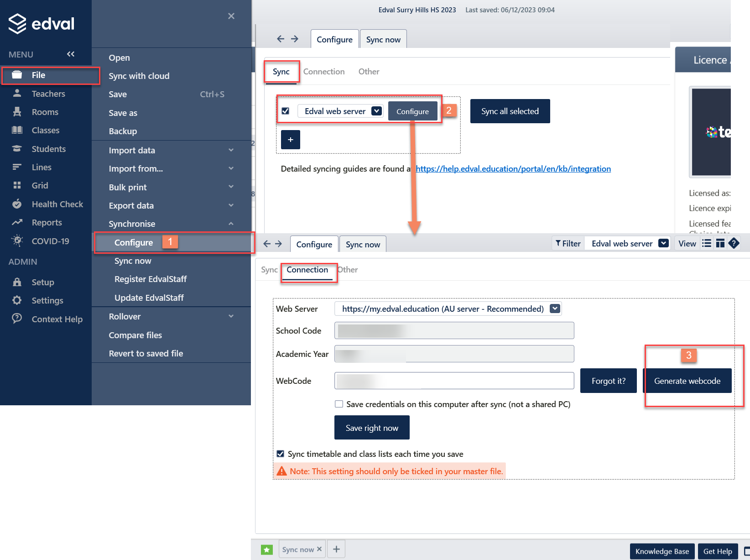Add a new tab with bottom plus button
The height and width of the screenshot is (560, 750).
click(x=336, y=549)
